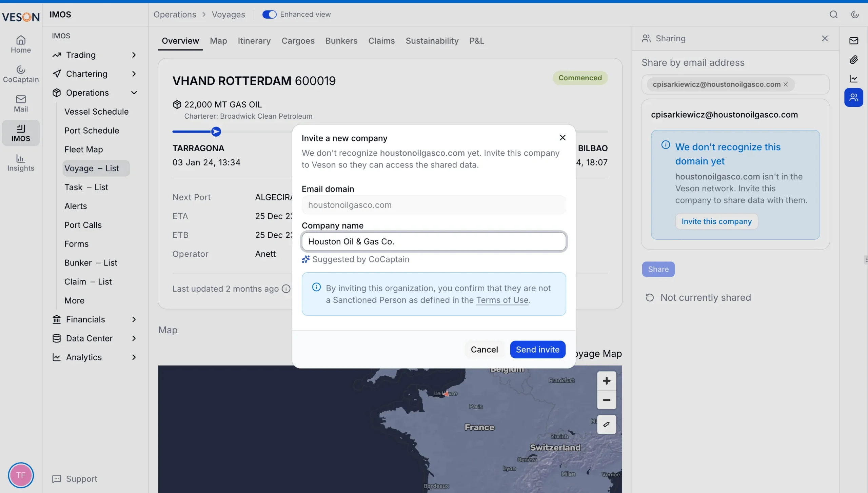Open CoCaptain assistant icon in top bar
This screenshot has width=868, height=493.
click(x=855, y=14)
